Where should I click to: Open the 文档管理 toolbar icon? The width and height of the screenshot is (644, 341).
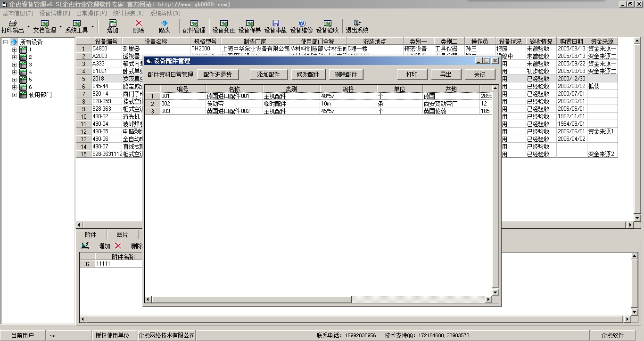pos(45,23)
